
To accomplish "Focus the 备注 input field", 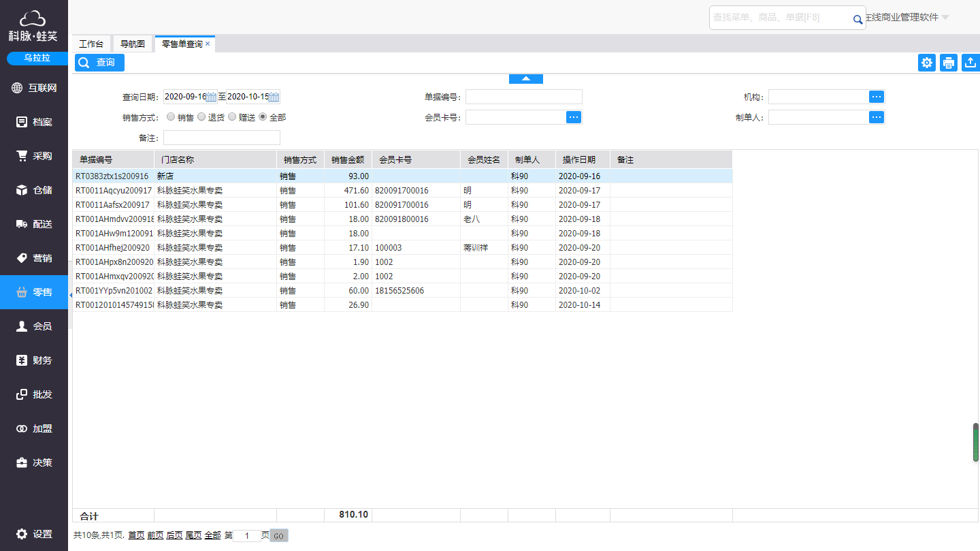I will [x=222, y=138].
